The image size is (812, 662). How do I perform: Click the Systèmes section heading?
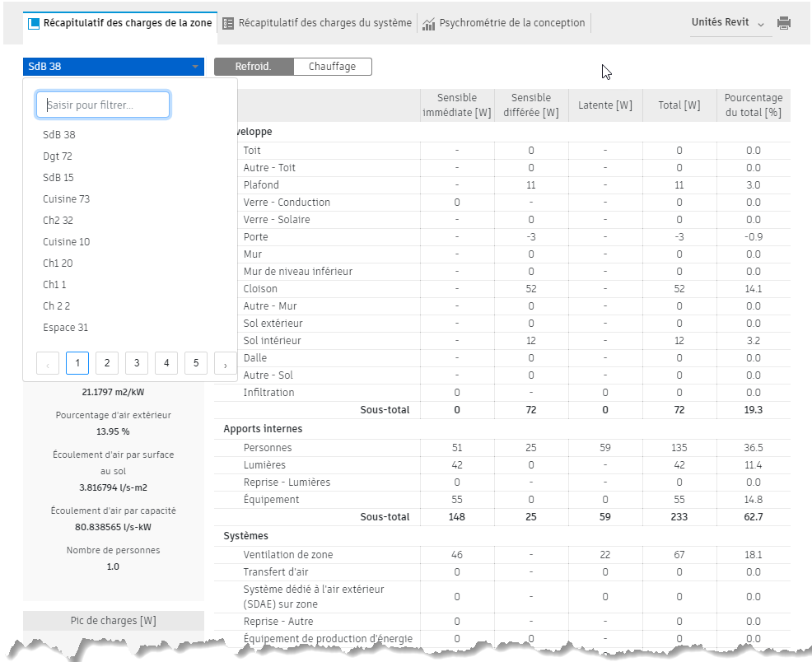[x=246, y=536]
